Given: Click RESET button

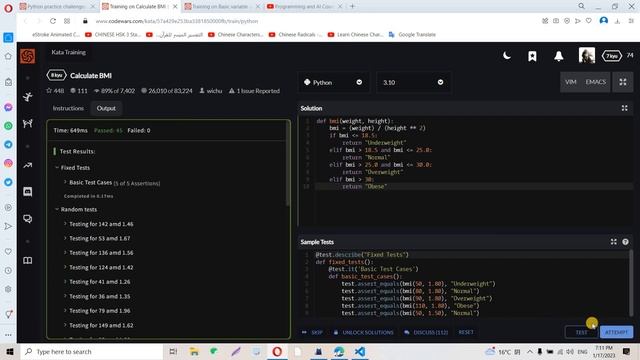Looking at the screenshot, I should point(466,332).
